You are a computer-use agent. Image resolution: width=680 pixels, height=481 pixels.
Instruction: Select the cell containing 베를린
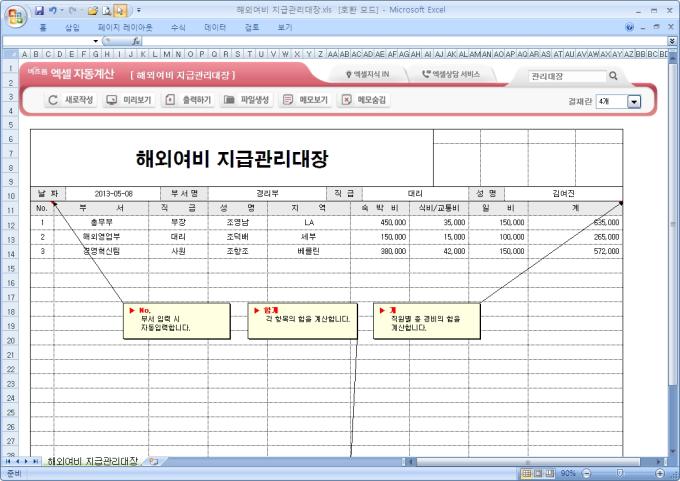[x=309, y=251]
